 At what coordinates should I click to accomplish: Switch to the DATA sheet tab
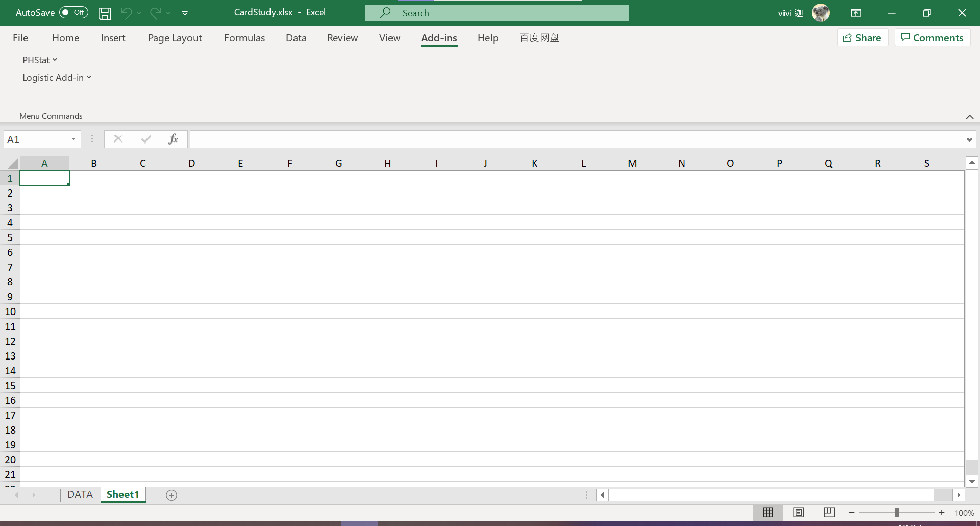80,494
